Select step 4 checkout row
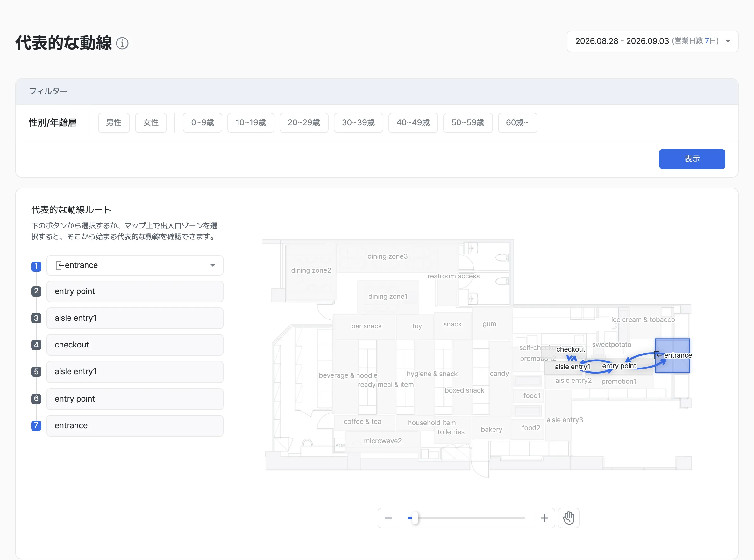The image size is (754, 560). tap(135, 345)
